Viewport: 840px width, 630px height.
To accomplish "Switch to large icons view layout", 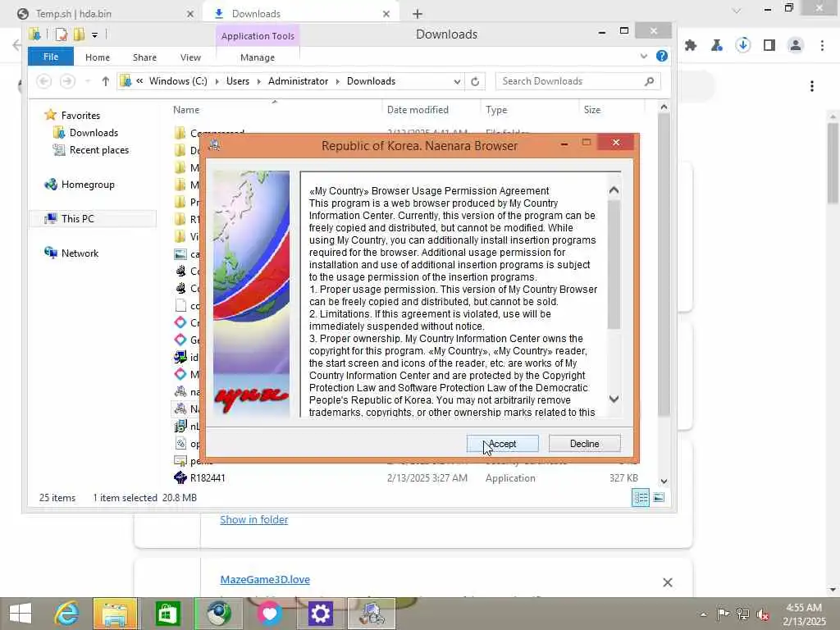I will 659,498.
